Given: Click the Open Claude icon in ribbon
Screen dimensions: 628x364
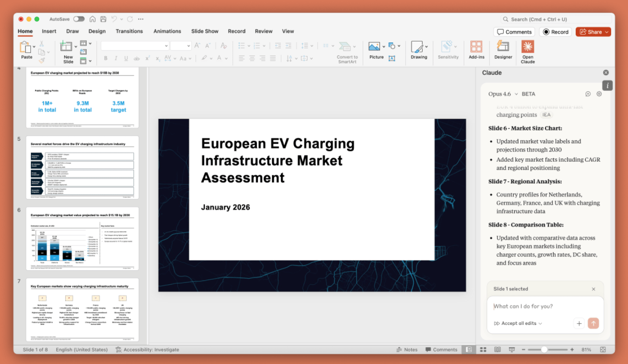Looking at the screenshot, I should 528,47.
